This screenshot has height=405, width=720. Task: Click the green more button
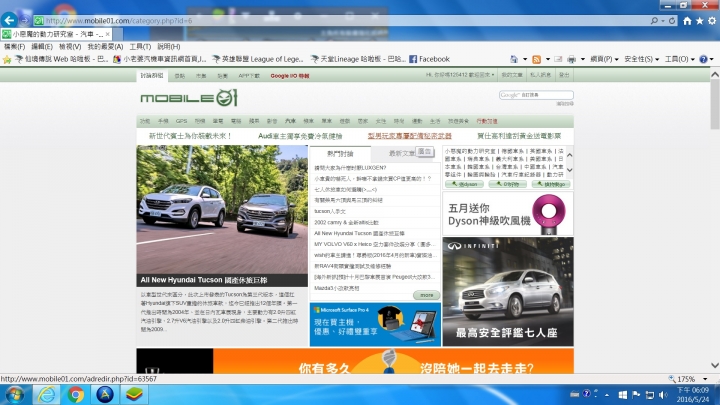pyautogui.click(x=427, y=295)
